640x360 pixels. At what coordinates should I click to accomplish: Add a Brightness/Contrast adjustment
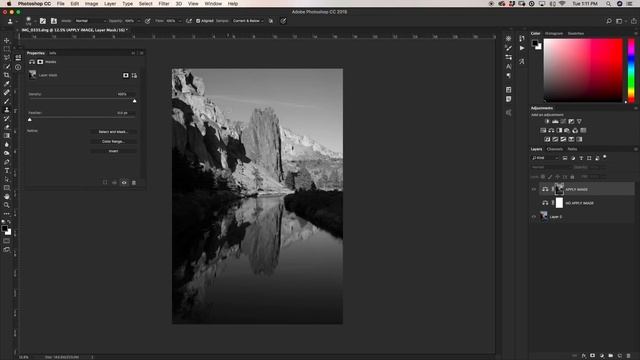coord(547,121)
